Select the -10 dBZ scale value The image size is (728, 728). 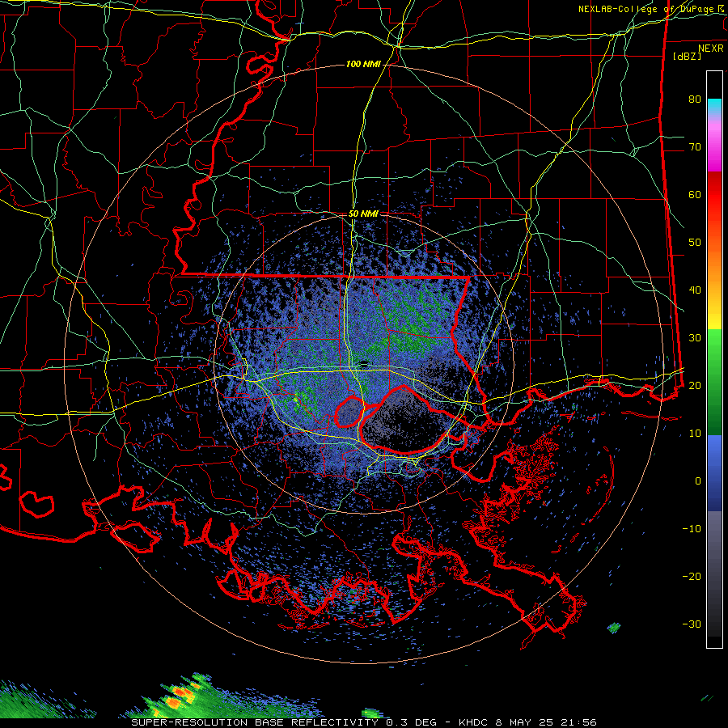click(x=692, y=529)
